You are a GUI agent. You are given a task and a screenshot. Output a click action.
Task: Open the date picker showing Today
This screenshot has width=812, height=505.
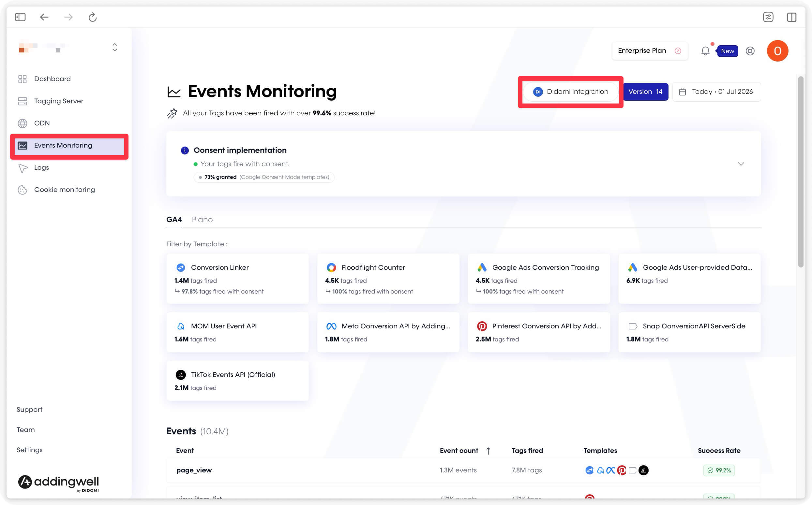point(716,92)
